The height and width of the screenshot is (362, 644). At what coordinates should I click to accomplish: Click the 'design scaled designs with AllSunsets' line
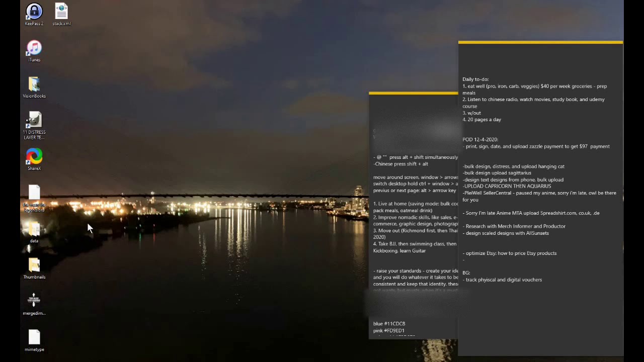[506, 233]
